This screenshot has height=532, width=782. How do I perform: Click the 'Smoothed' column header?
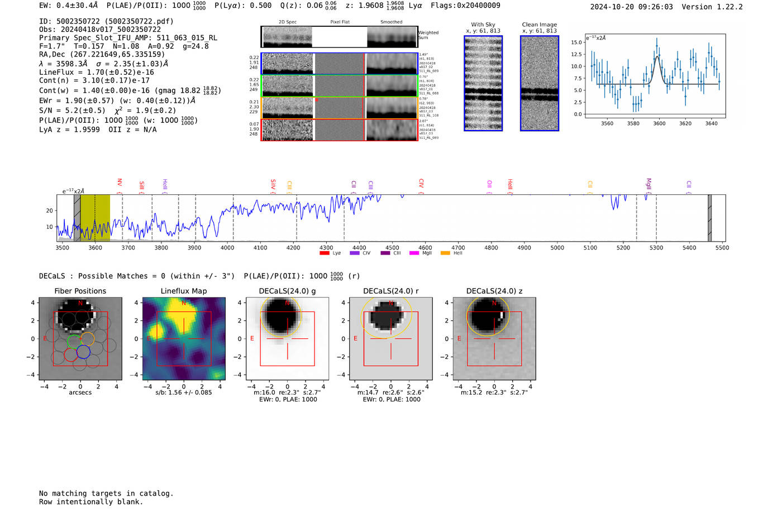[392, 22]
